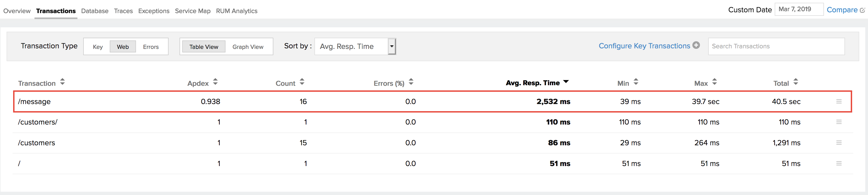The width and height of the screenshot is (868, 195).
Task: Open Configure Key Transactions link
Action: coord(644,46)
